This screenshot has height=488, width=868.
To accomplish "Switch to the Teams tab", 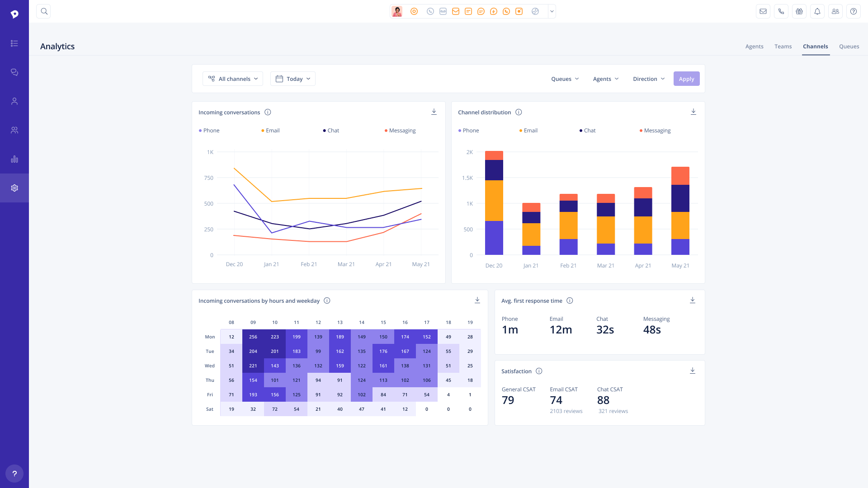I will click(x=783, y=47).
